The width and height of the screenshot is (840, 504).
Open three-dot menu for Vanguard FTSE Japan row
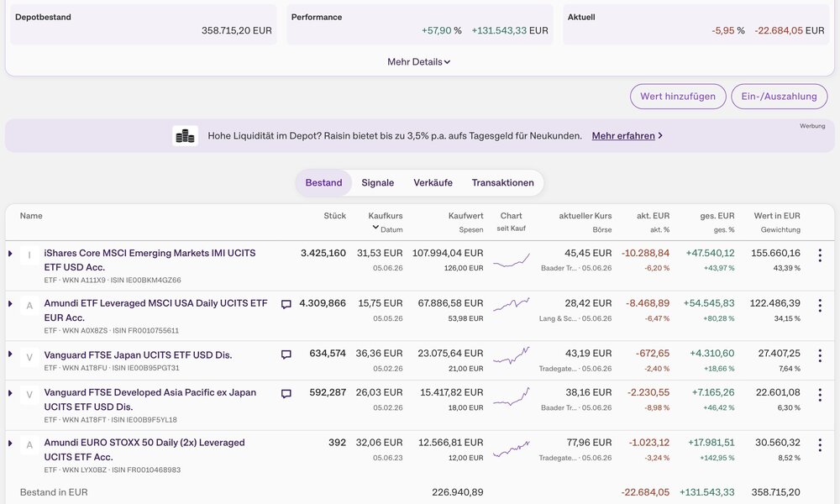click(x=820, y=355)
